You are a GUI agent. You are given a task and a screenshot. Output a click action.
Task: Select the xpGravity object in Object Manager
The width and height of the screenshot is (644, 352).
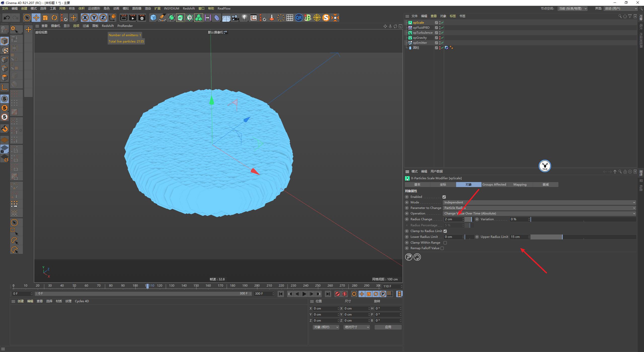(420, 37)
